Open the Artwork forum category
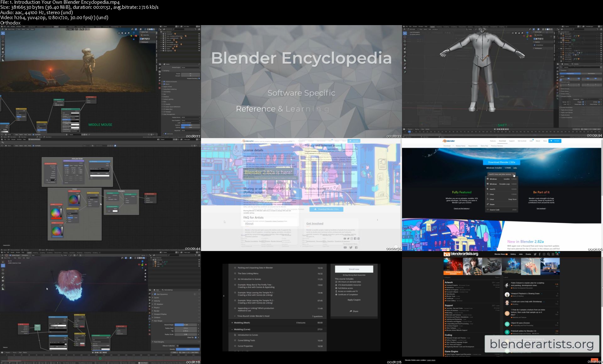Image resolution: width=603 pixels, height=364 pixels. 448,282
